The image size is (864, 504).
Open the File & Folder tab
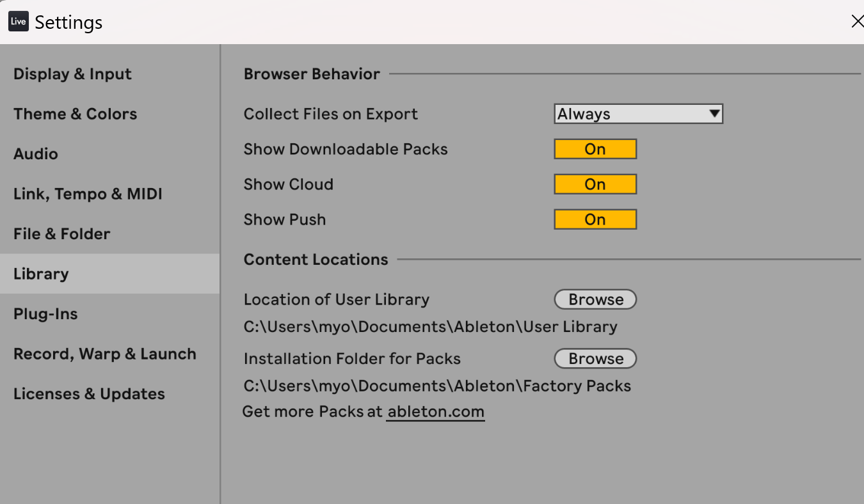[x=61, y=234]
